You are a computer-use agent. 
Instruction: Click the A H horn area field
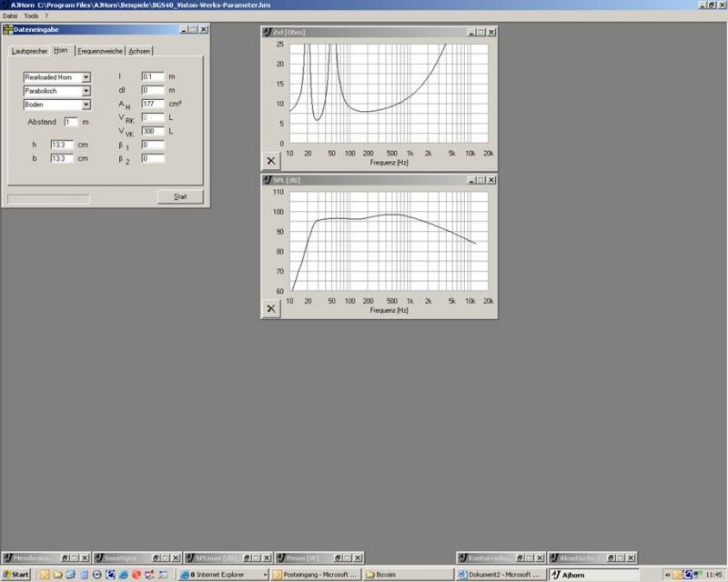152,105
